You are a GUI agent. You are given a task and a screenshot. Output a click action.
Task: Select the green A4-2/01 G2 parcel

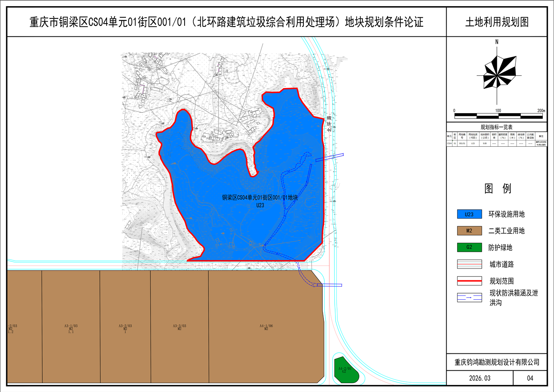[x=346, y=370]
